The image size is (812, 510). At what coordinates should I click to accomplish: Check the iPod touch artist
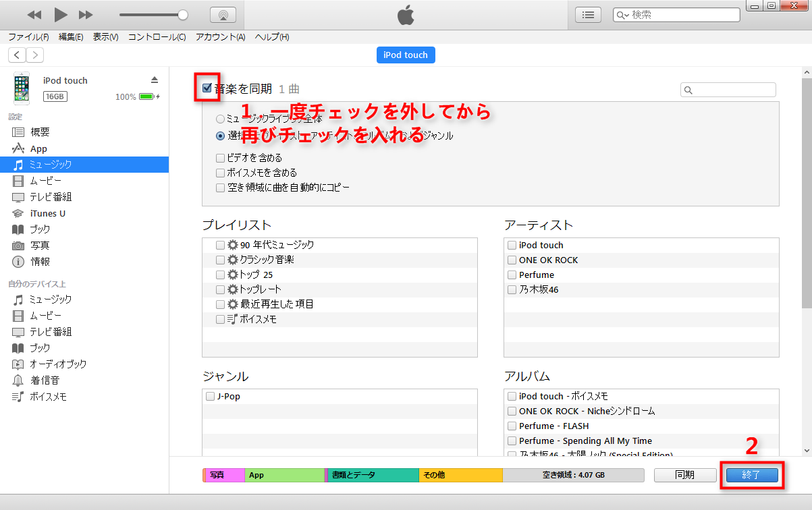[512, 245]
